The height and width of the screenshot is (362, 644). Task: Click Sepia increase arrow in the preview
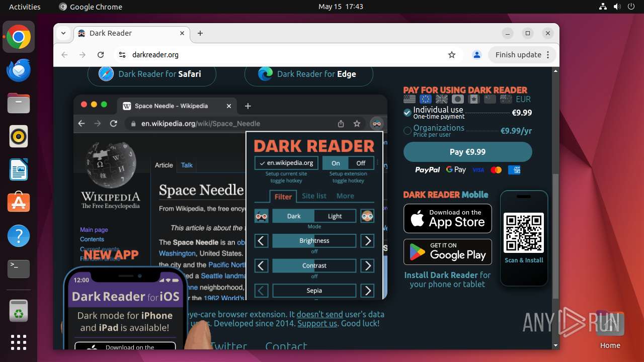click(x=367, y=291)
